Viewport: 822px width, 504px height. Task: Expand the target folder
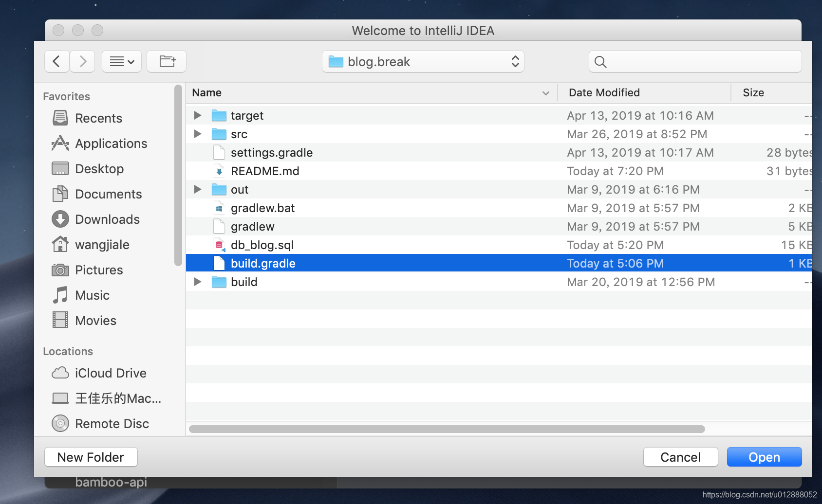197,115
